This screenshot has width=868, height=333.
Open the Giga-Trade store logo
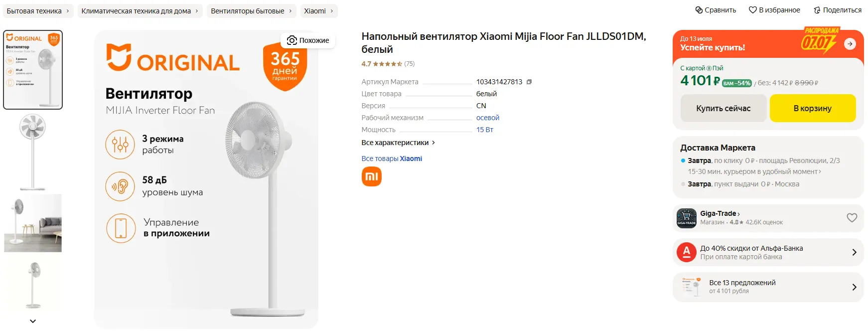(686, 218)
